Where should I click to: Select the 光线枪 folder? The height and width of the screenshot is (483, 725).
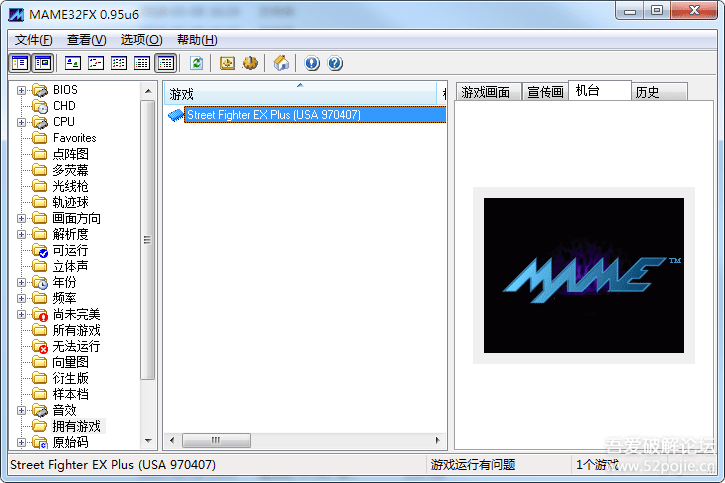pos(70,186)
